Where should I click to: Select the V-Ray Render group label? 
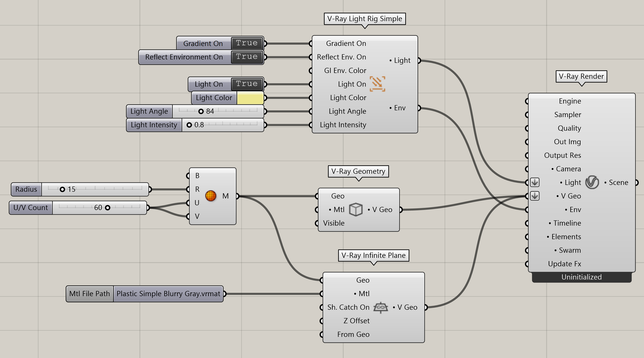coord(581,76)
